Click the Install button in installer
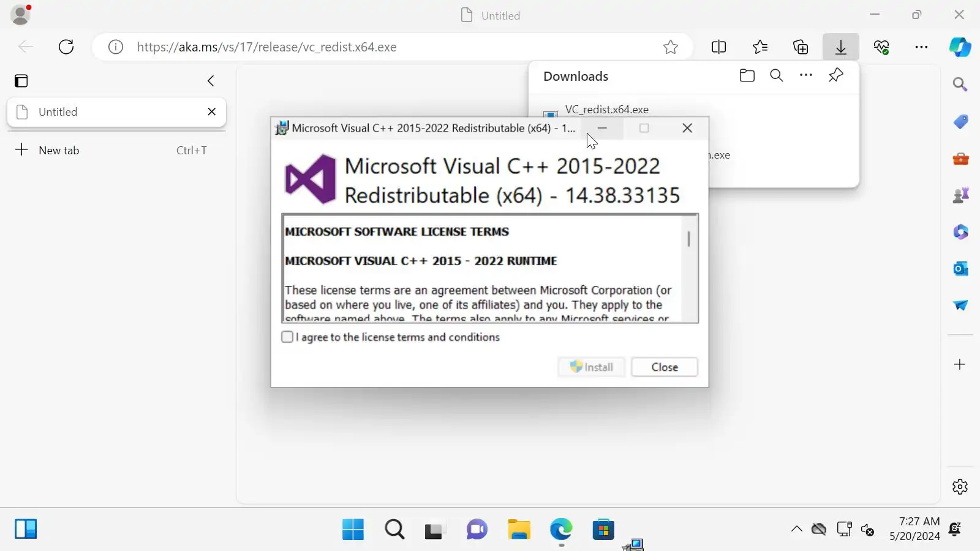Viewport: 980px width, 551px height. point(592,367)
